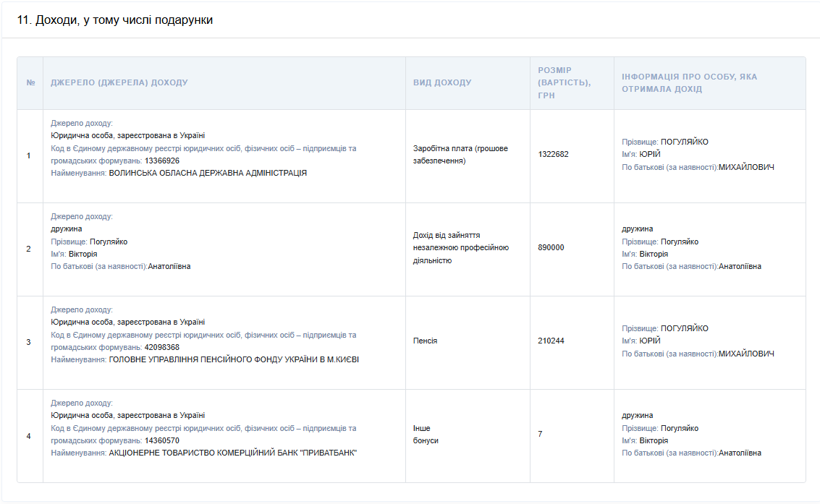This screenshot has width=820, height=504.
Task: Click the "Вид доходу" column header
Action: click(x=442, y=83)
